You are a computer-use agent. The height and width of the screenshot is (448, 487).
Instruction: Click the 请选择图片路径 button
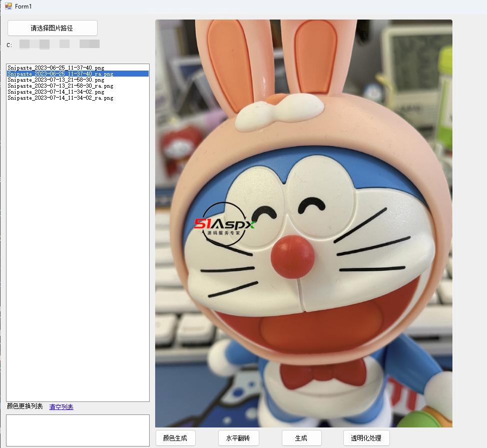[x=52, y=28]
